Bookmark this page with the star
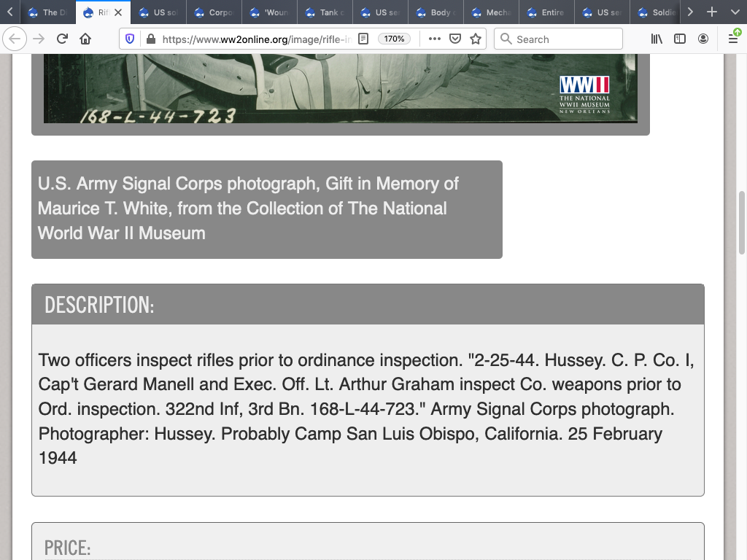This screenshot has height=560, width=747. pyautogui.click(x=476, y=39)
